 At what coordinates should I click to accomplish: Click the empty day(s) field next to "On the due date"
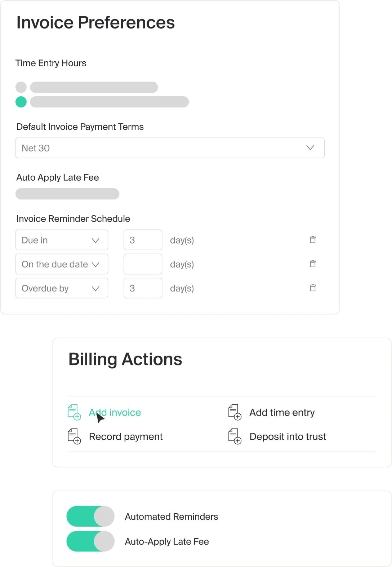click(x=143, y=264)
